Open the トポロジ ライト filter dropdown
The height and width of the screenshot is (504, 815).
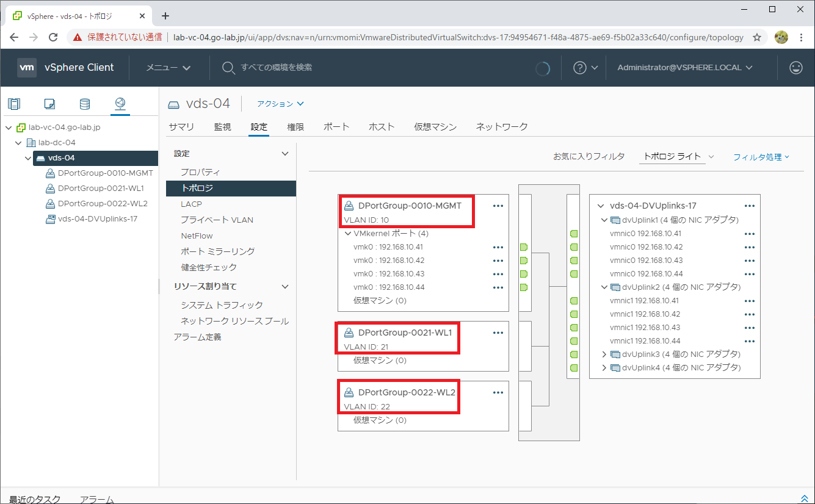point(678,157)
